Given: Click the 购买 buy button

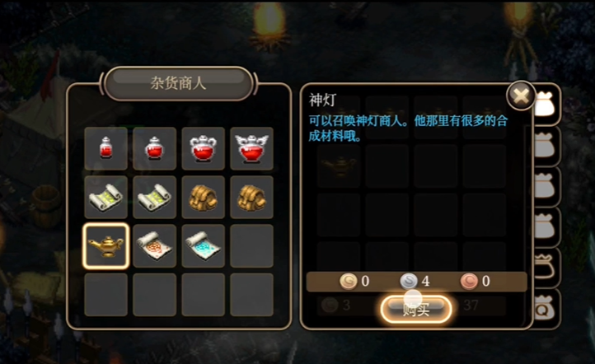Looking at the screenshot, I should pyautogui.click(x=416, y=310).
